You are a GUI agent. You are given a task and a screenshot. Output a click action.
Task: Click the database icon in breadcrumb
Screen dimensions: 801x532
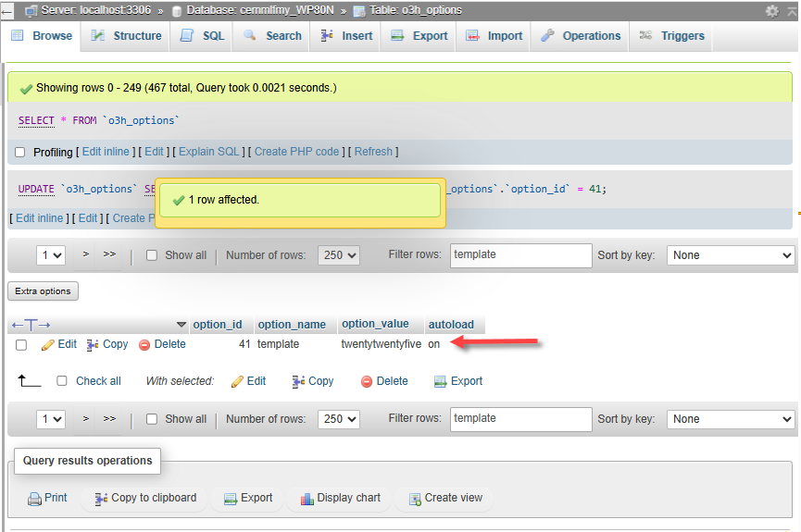(x=177, y=11)
